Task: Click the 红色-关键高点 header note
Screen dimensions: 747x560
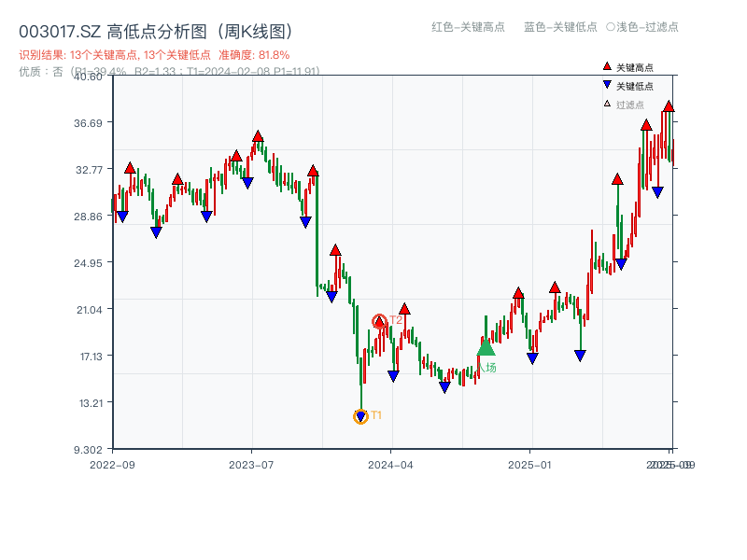Action: coord(468,27)
